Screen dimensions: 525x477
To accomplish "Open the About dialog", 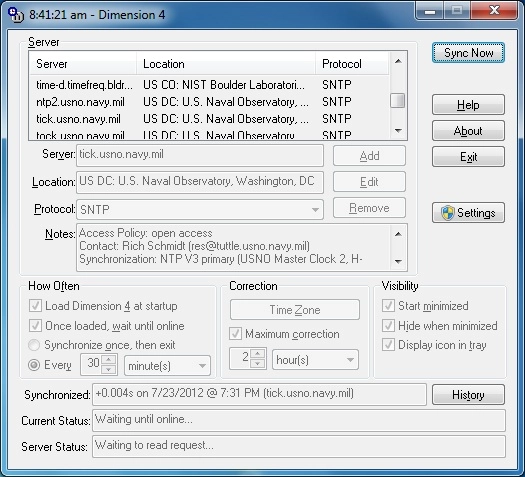I will (468, 131).
